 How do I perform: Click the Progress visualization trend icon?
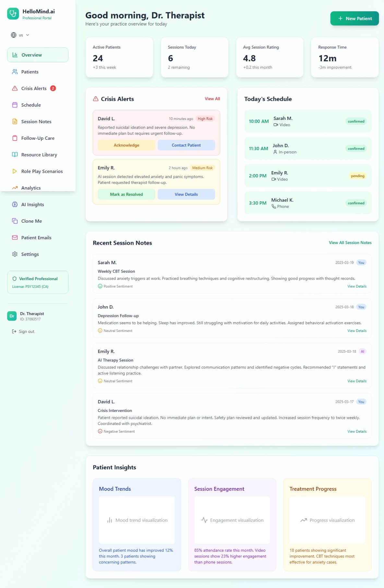[x=304, y=520]
